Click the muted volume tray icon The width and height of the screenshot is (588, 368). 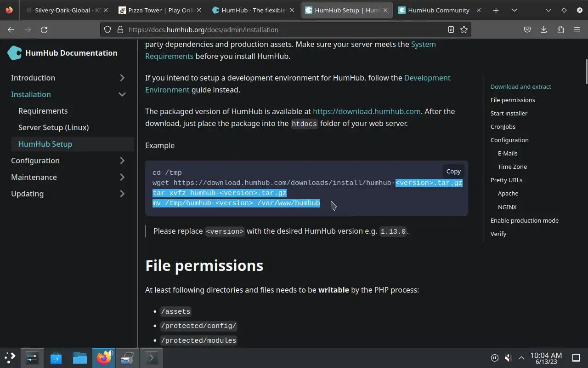(x=508, y=357)
